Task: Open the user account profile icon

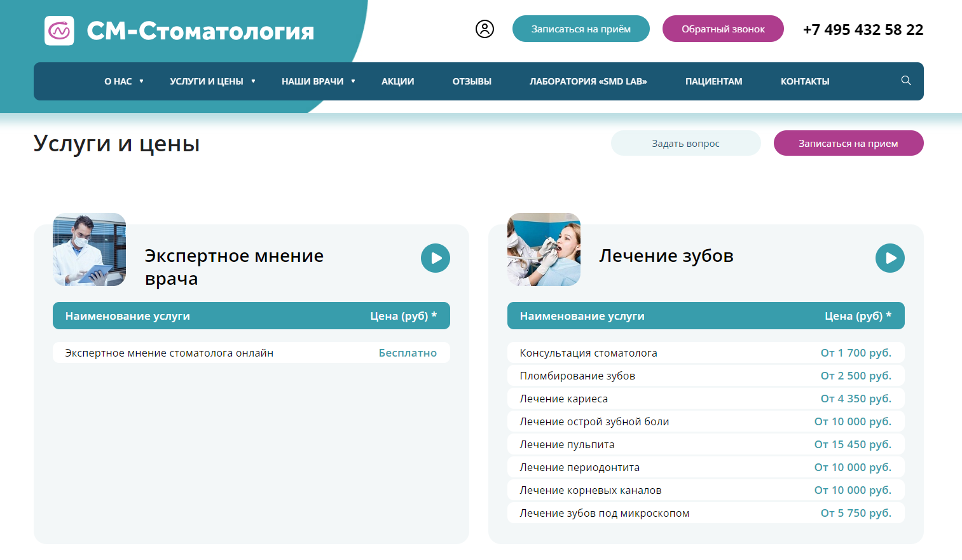Action: (x=484, y=29)
